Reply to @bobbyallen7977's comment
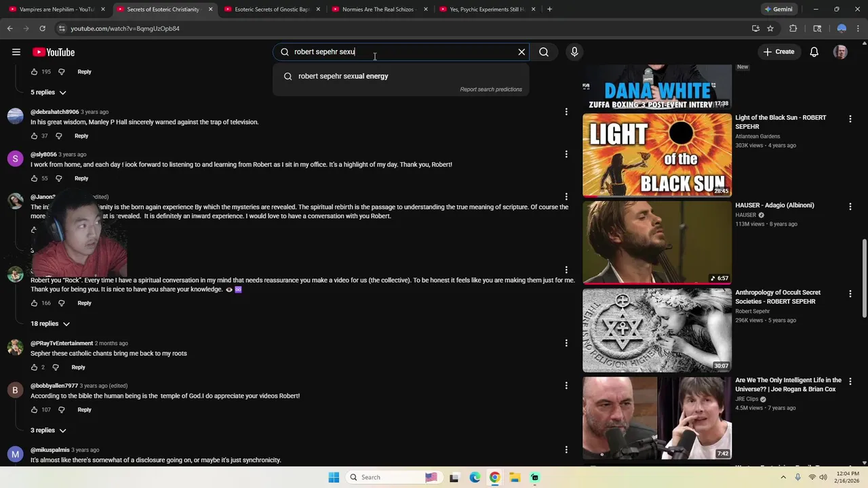 (84, 410)
